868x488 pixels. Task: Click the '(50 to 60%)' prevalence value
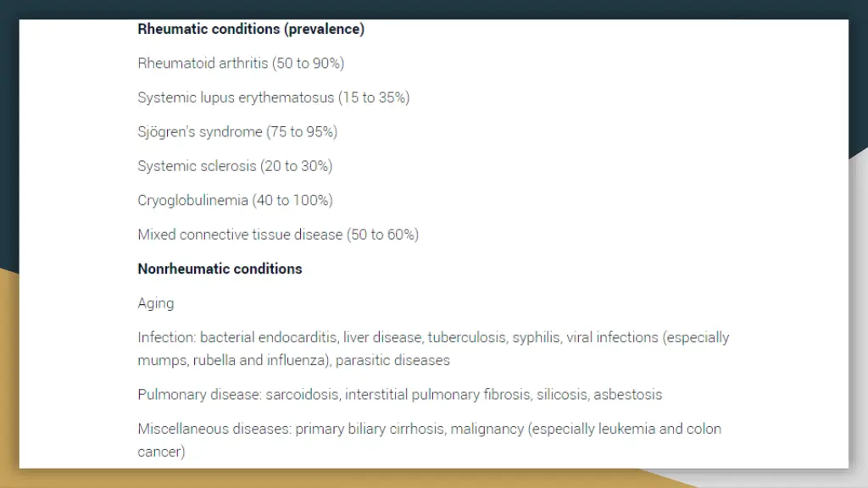tap(382, 236)
